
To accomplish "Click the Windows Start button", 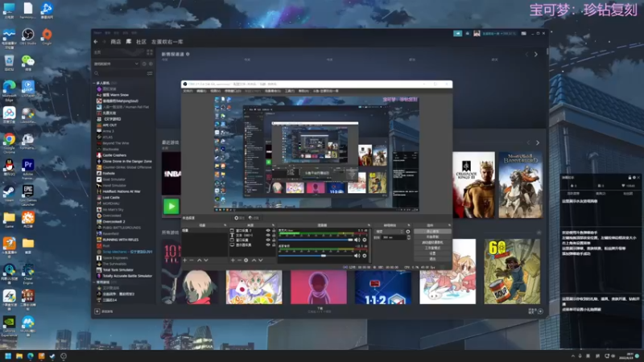I will tap(8, 356).
